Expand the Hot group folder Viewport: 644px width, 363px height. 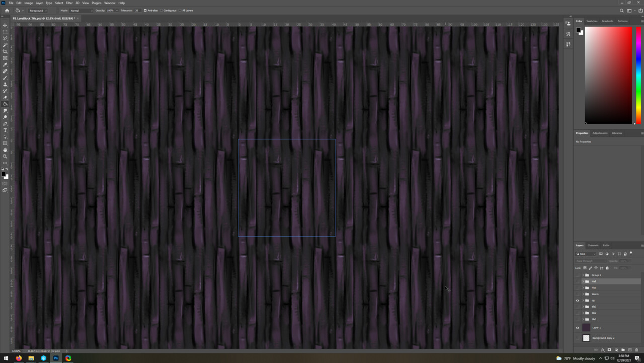coord(583,288)
